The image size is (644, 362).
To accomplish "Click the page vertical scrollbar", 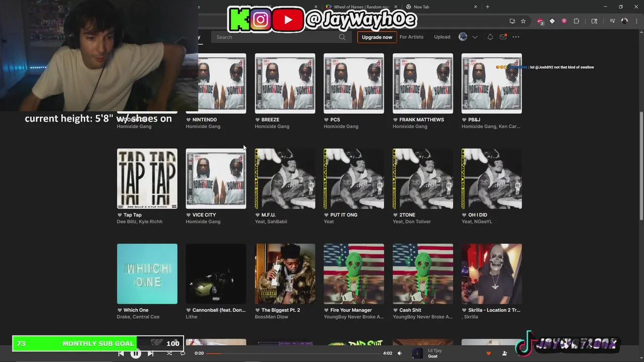I will coord(641,166).
